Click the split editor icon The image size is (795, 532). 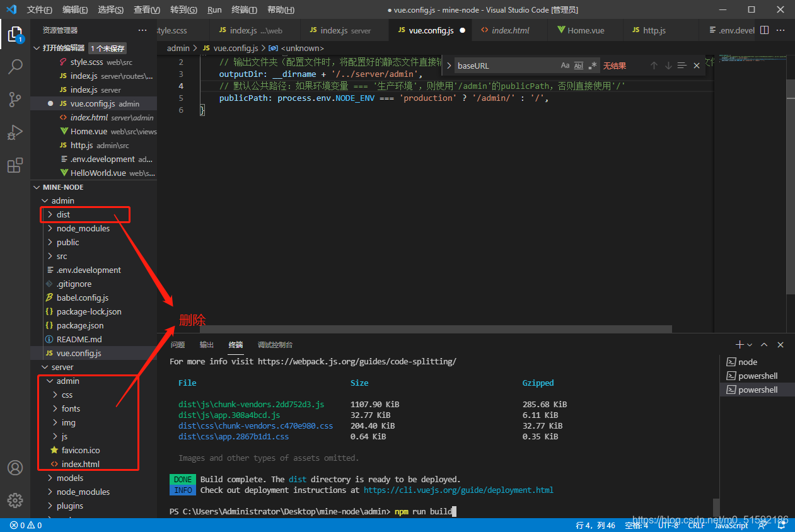pos(764,30)
